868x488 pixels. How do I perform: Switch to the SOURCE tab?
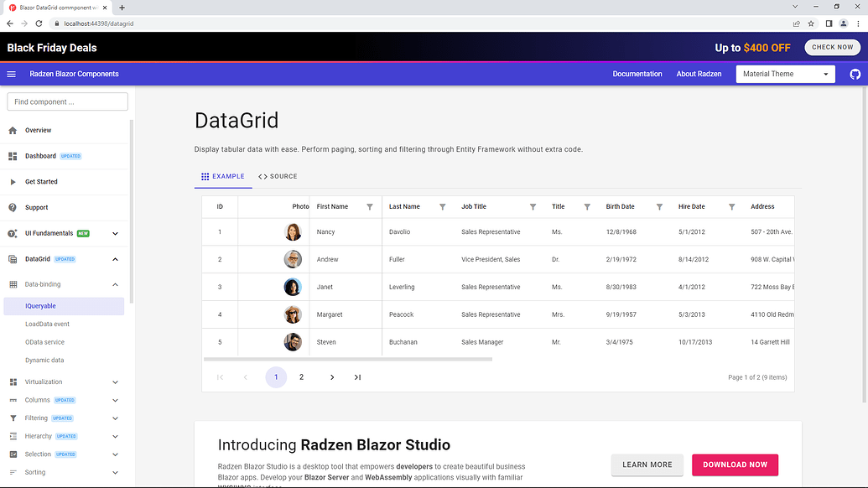tap(277, 176)
